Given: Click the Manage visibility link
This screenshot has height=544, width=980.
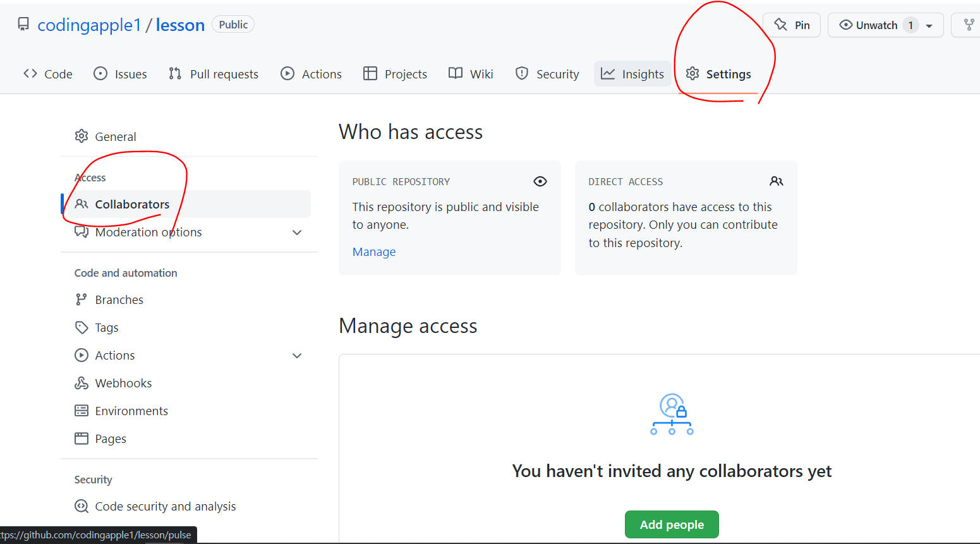Looking at the screenshot, I should (374, 251).
